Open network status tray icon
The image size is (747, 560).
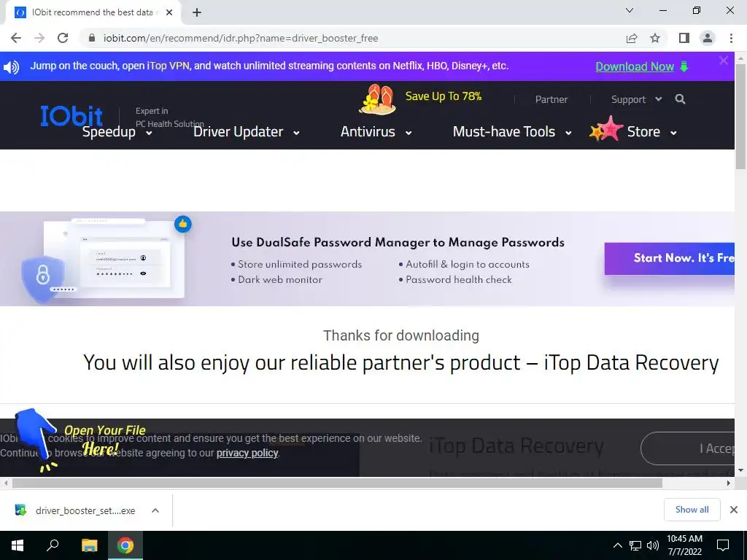coord(635,545)
